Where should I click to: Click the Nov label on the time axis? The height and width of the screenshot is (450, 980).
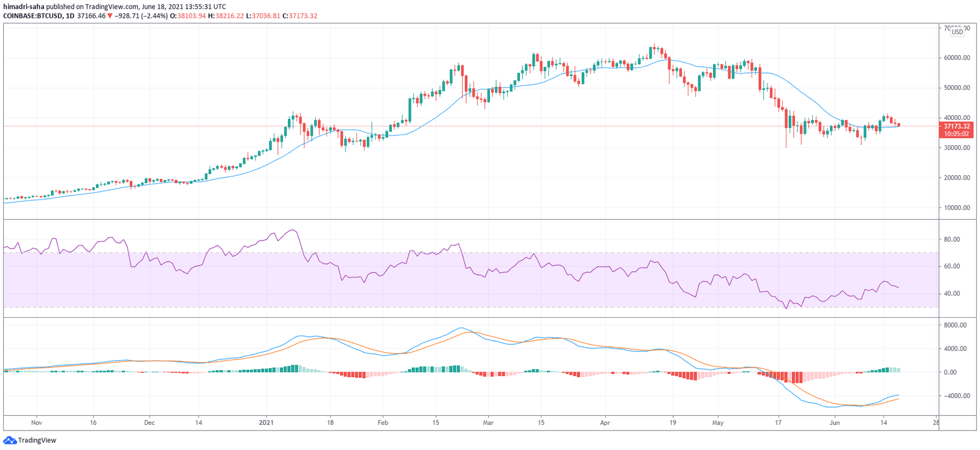(x=36, y=422)
